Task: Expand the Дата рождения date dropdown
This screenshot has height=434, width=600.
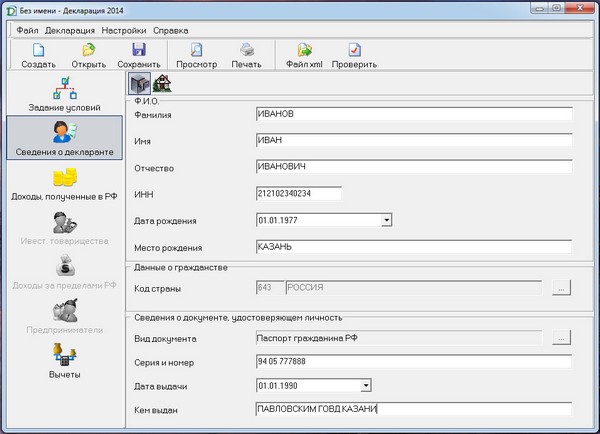Action: (386, 220)
